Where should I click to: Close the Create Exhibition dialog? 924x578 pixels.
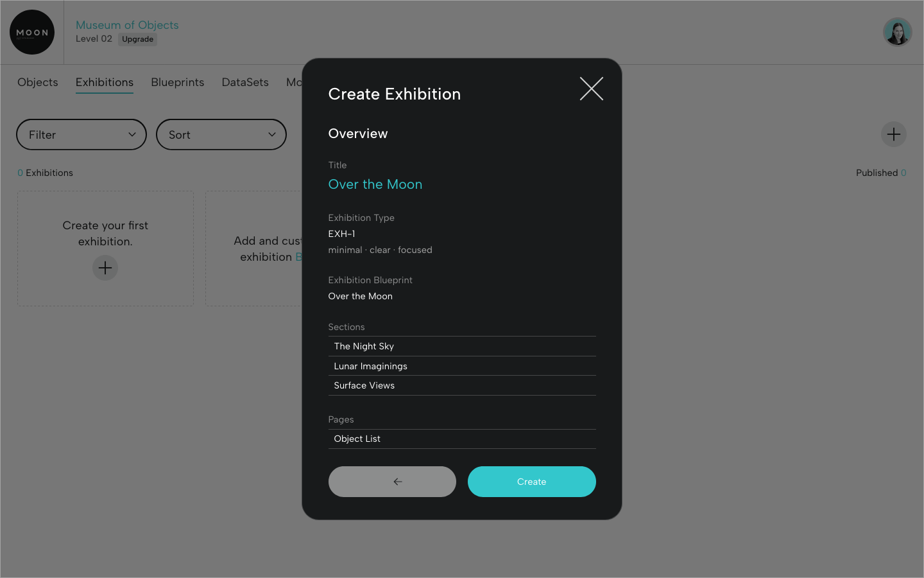point(591,89)
